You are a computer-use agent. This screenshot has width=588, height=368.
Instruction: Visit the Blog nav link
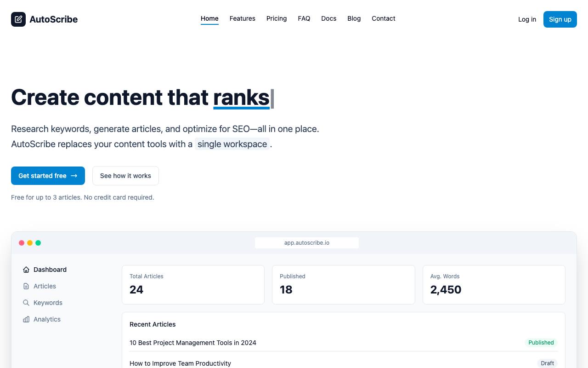[x=354, y=18]
